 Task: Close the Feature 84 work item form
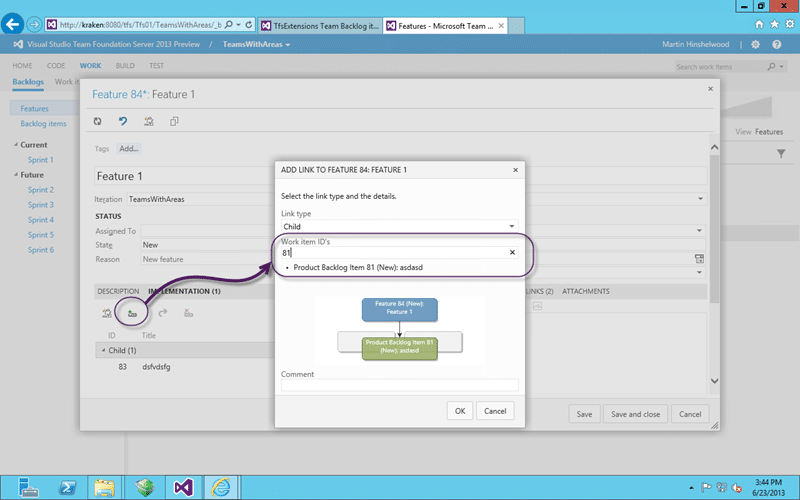point(710,89)
